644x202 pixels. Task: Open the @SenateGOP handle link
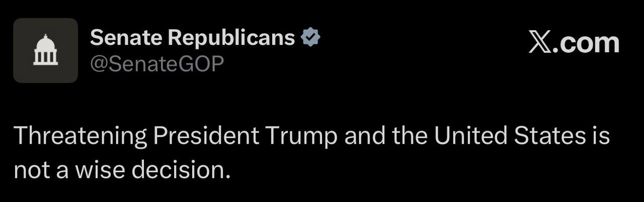[156, 63]
